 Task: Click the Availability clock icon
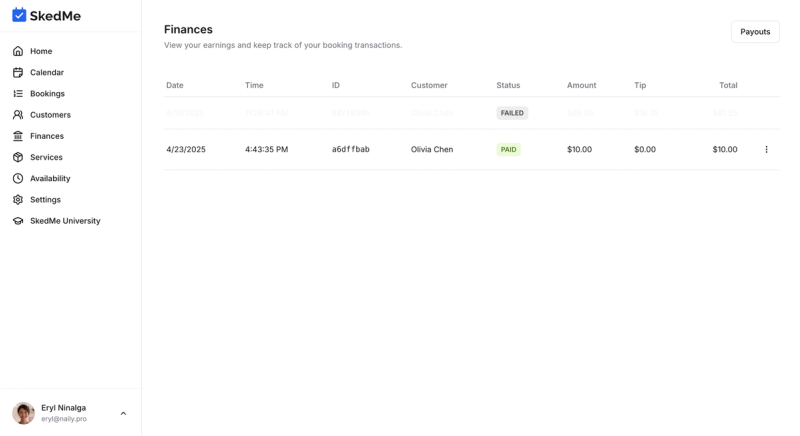18,178
